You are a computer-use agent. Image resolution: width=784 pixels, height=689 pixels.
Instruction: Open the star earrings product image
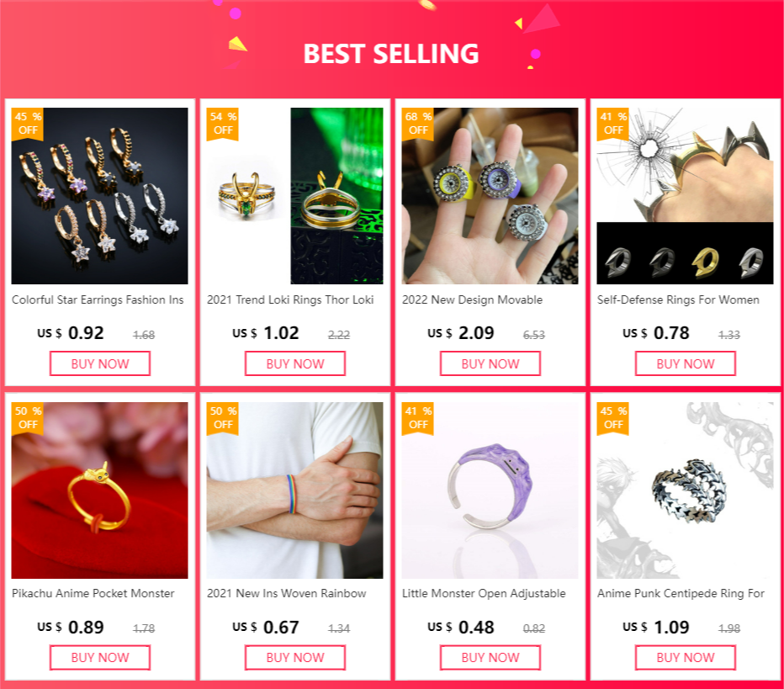100,196
